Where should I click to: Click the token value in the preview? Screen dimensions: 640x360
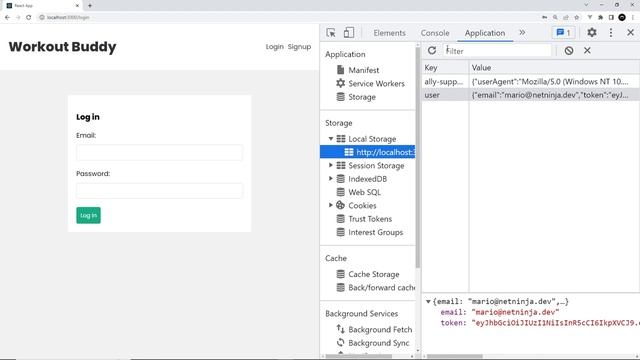coord(556,323)
